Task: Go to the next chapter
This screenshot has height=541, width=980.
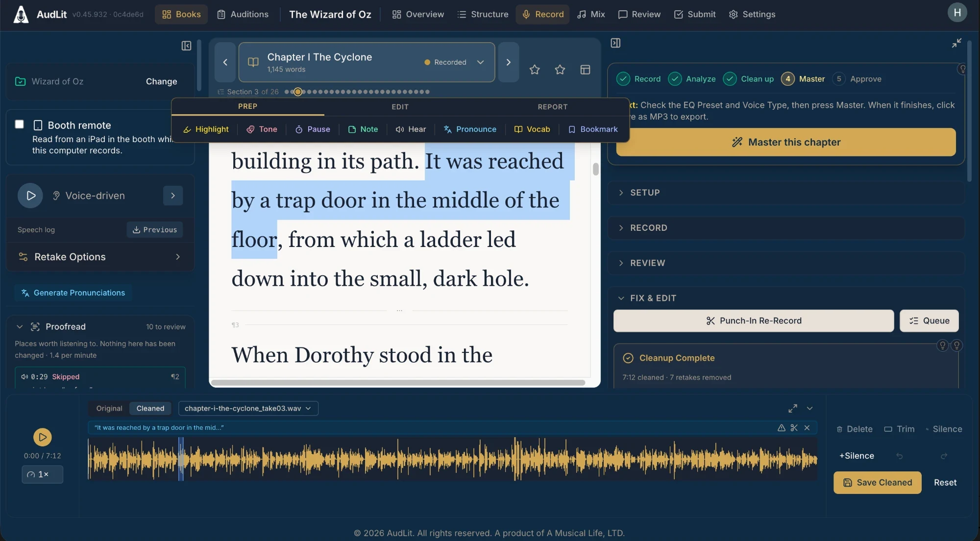Action: (x=509, y=62)
